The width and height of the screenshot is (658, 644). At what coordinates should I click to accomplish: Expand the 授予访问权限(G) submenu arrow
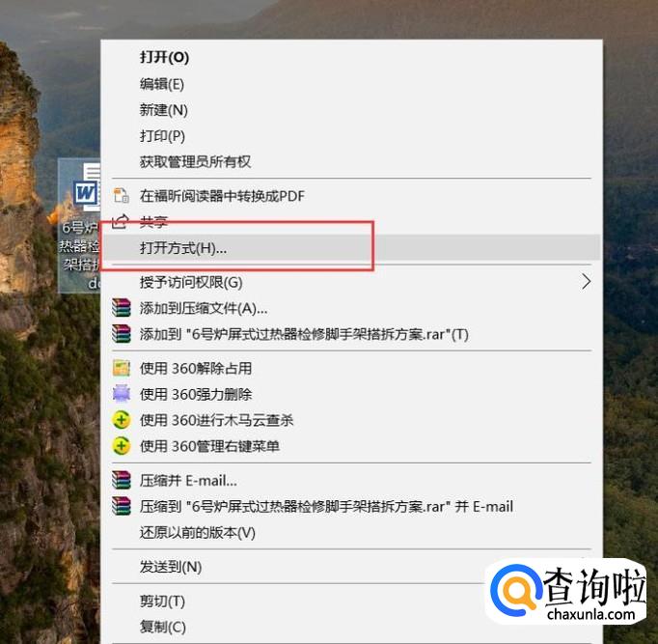(x=587, y=282)
